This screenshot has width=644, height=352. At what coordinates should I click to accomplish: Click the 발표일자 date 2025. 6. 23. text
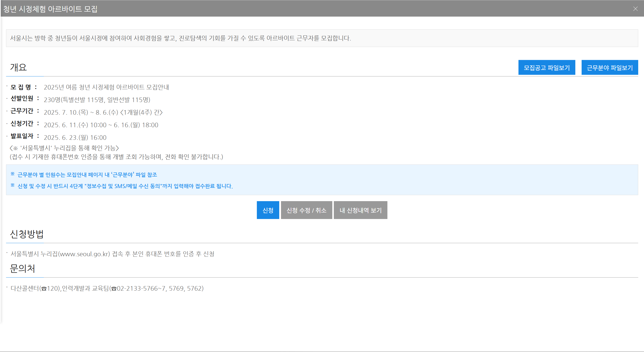click(75, 138)
